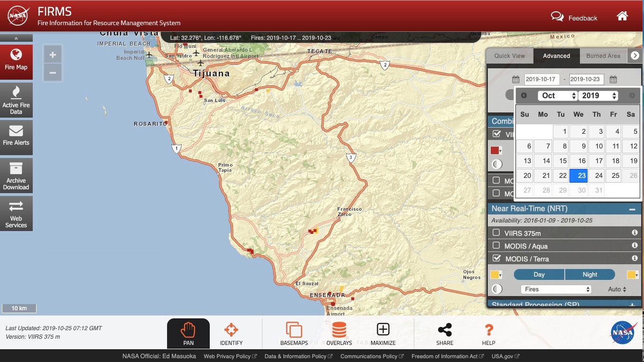Collapse Near Real-Time (NRT) section
644x362 pixels.
coord(632,209)
